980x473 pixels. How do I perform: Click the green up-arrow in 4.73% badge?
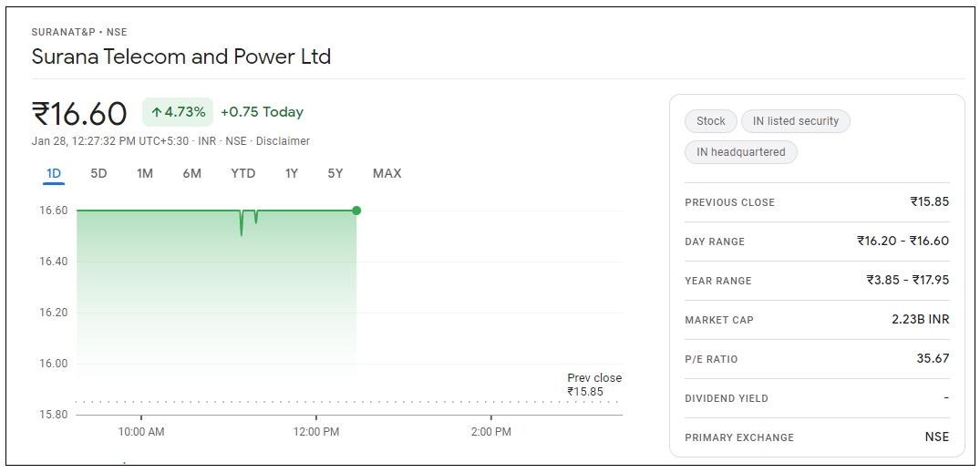pos(156,112)
